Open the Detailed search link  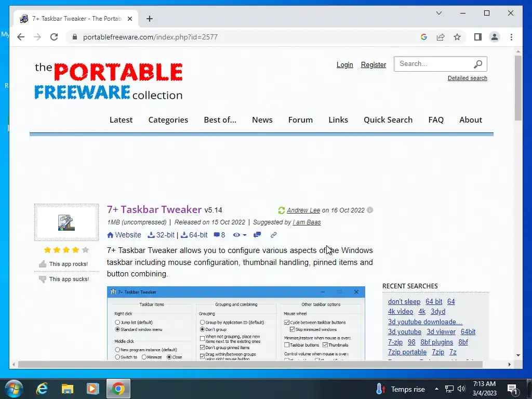[x=468, y=78]
